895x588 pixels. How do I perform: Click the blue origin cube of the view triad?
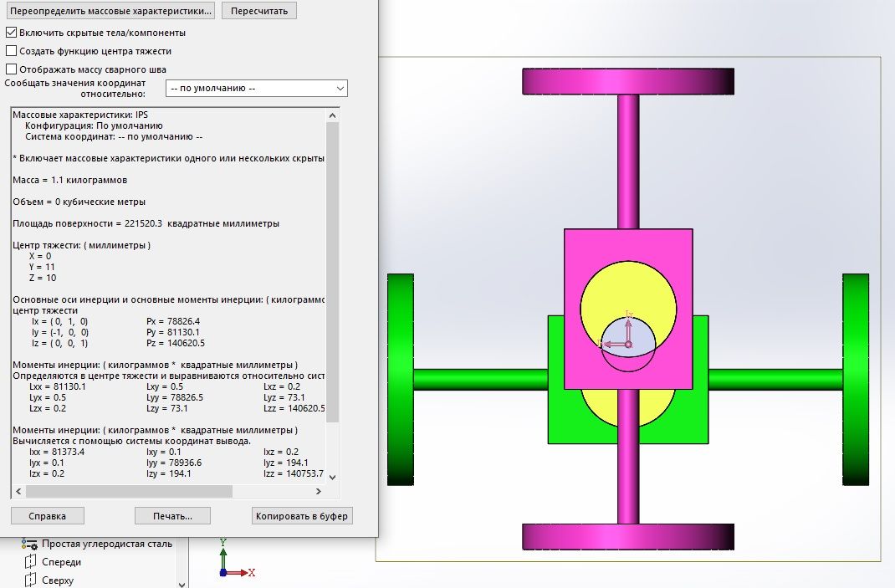click(222, 573)
